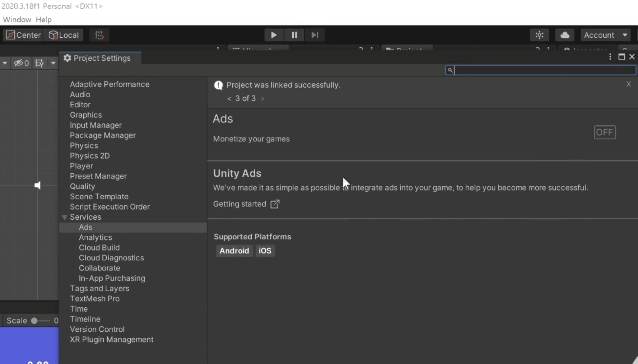Click the Android platform tag
This screenshot has height=364, width=638.
coord(234,251)
